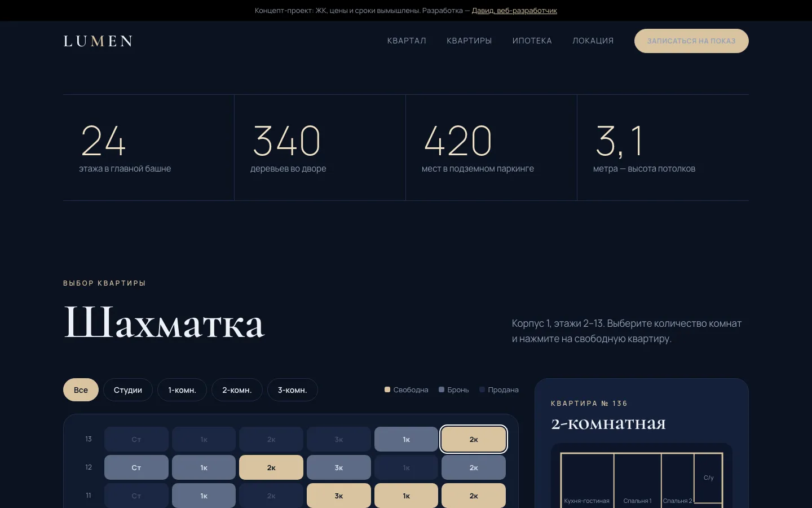Click the С/у room on the floor plan

(708, 478)
